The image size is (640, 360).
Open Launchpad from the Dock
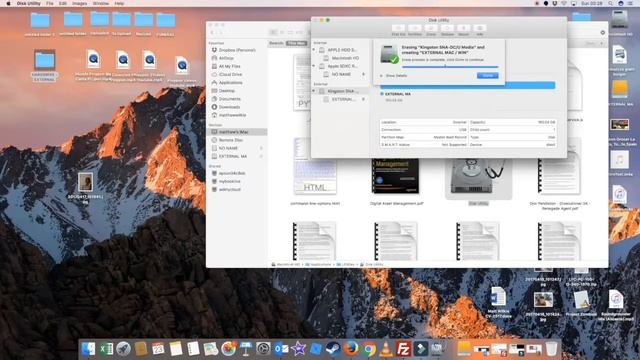click(x=123, y=349)
